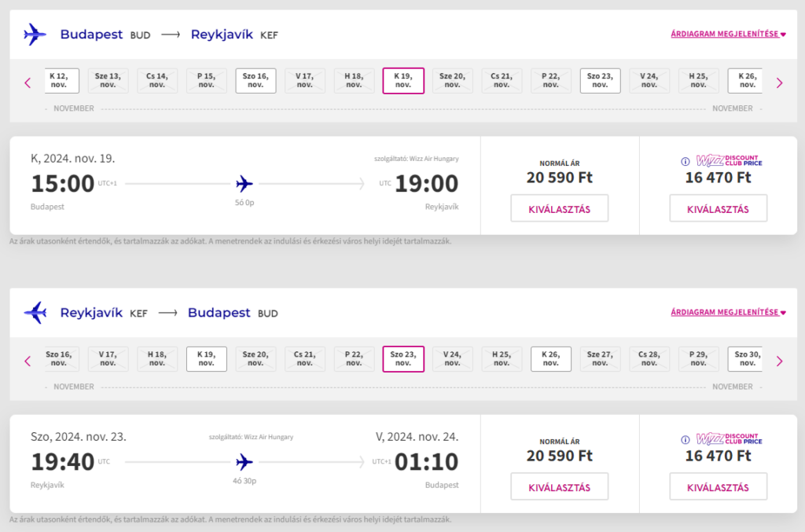Screen dimensions: 805x532
Task: Choose return normal price 20 590 Ft KIVÁLASZTÁS
Action: (x=560, y=486)
